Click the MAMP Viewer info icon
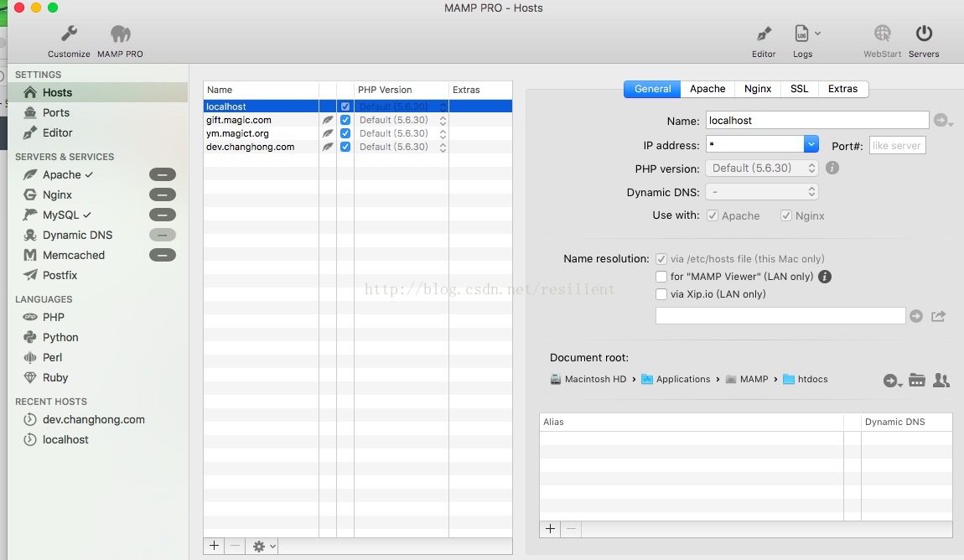The image size is (964, 560). click(825, 277)
